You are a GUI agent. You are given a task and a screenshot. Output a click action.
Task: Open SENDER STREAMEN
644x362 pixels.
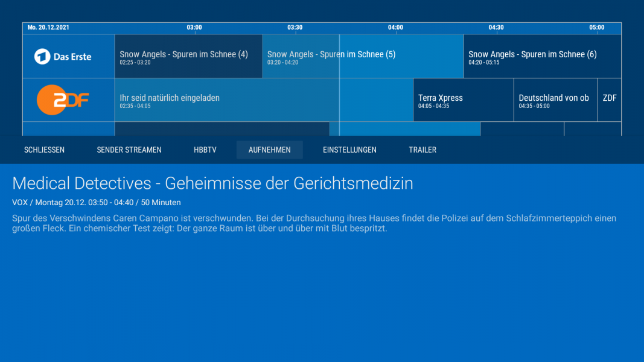129,150
